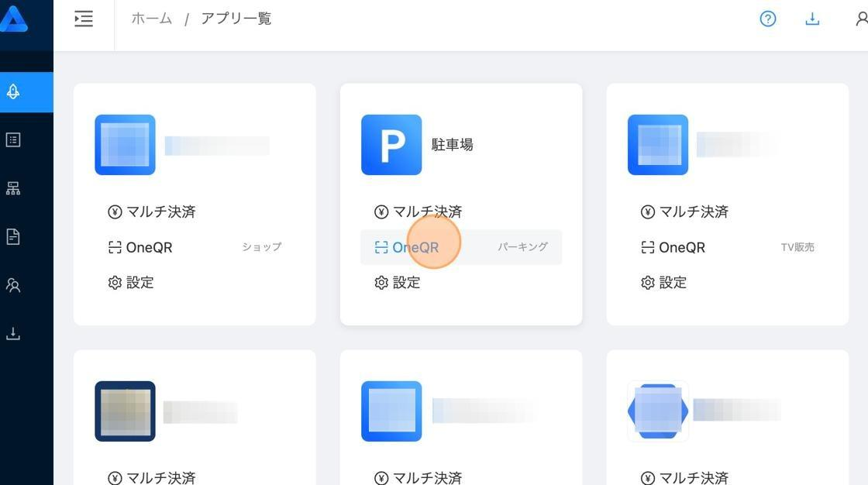Open 設定 in the 駐車場 card
Viewport: 868px width, 485px height.
398,283
